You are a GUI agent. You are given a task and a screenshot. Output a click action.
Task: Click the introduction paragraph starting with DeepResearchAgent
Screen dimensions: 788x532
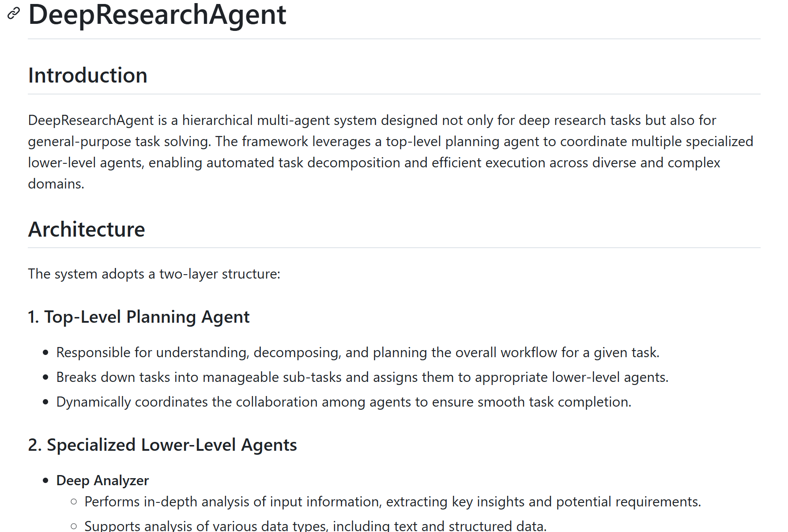click(391, 152)
